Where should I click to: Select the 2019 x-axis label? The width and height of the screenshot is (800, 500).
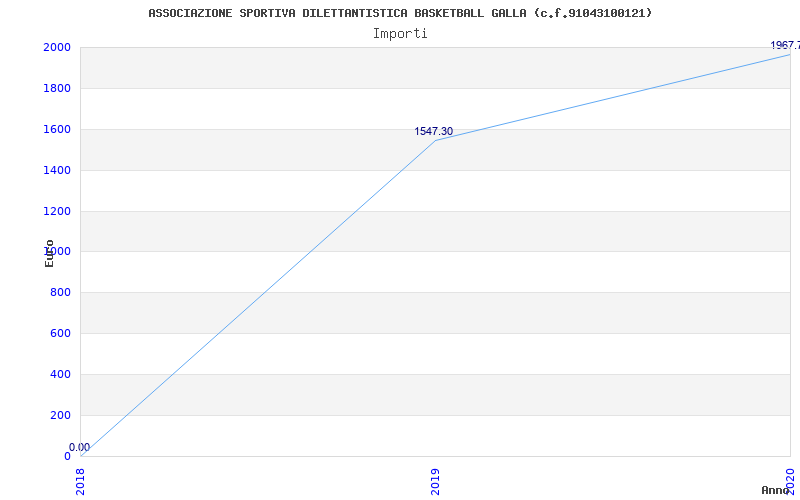[x=435, y=480]
